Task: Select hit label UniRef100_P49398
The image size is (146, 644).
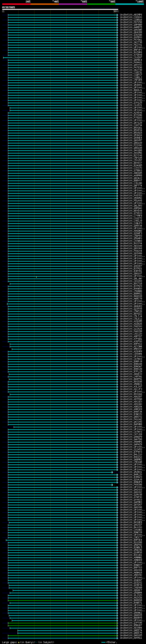Action: (131, 485)
